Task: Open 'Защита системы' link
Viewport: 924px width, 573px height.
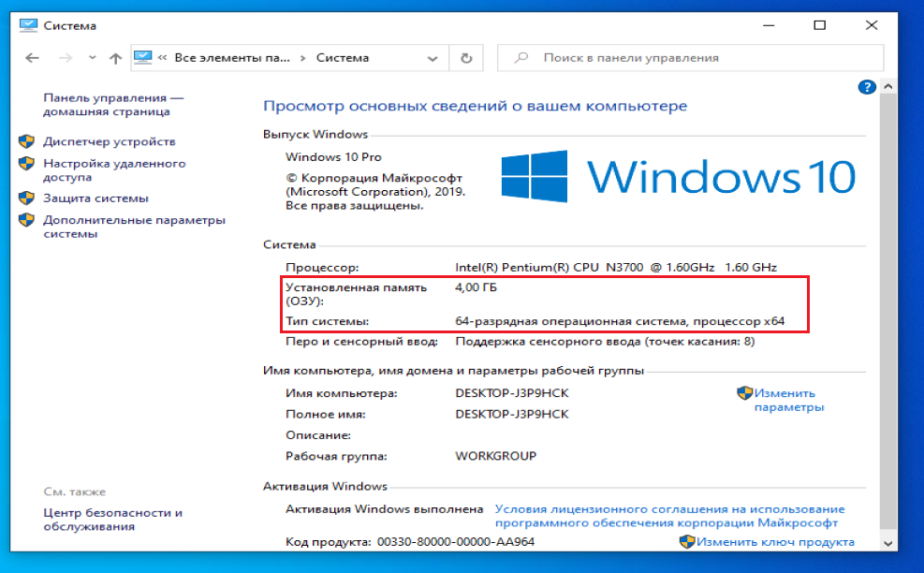Action: 95,198
